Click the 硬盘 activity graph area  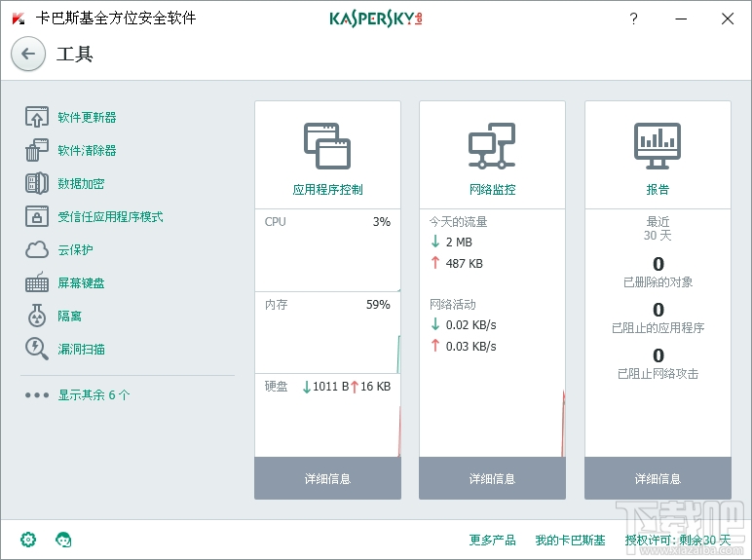(327, 415)
